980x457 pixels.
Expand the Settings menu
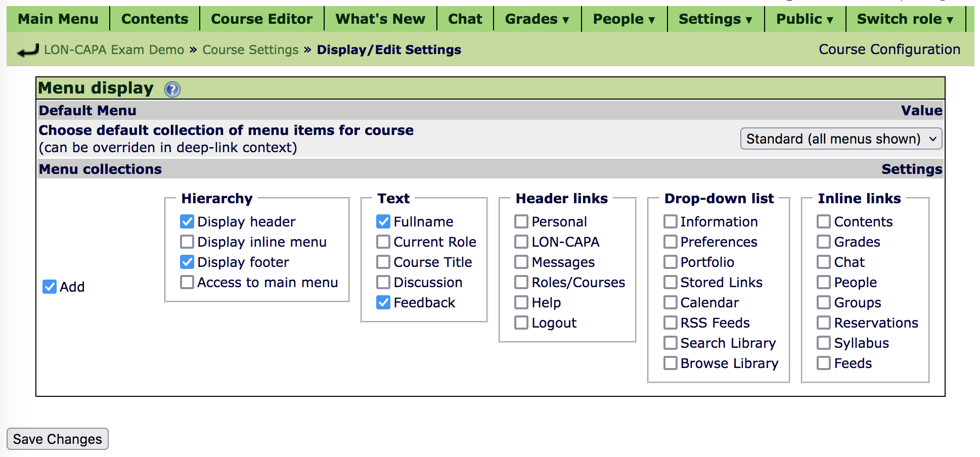tap(716, 19)
